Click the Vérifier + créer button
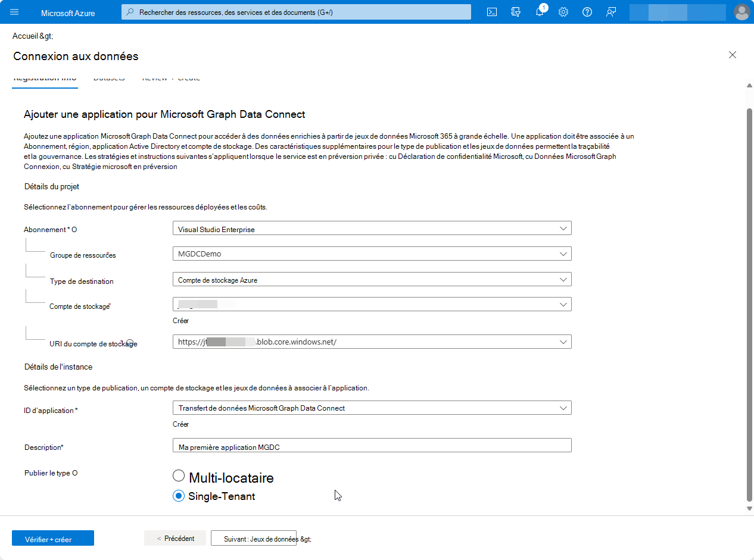 (52, 537)
